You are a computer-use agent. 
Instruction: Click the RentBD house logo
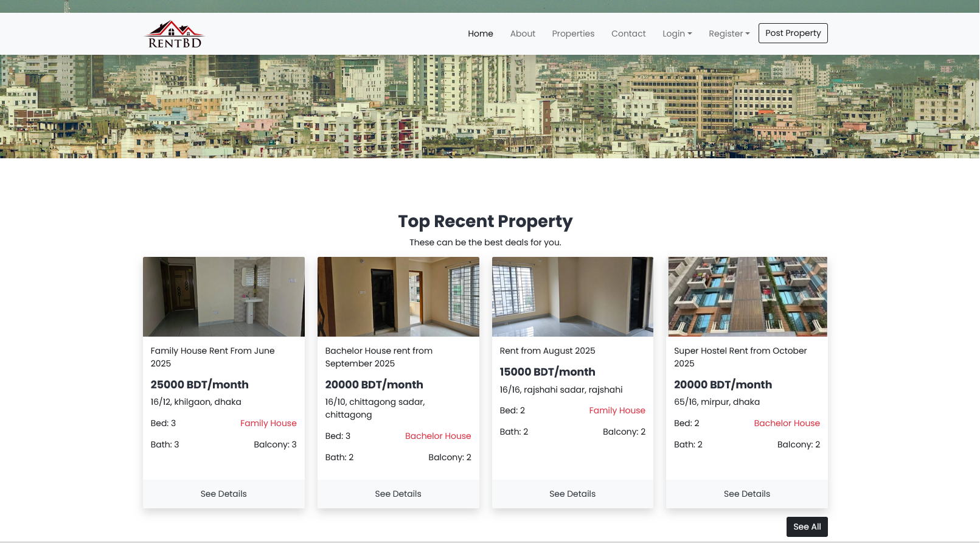tap(175, 34)
